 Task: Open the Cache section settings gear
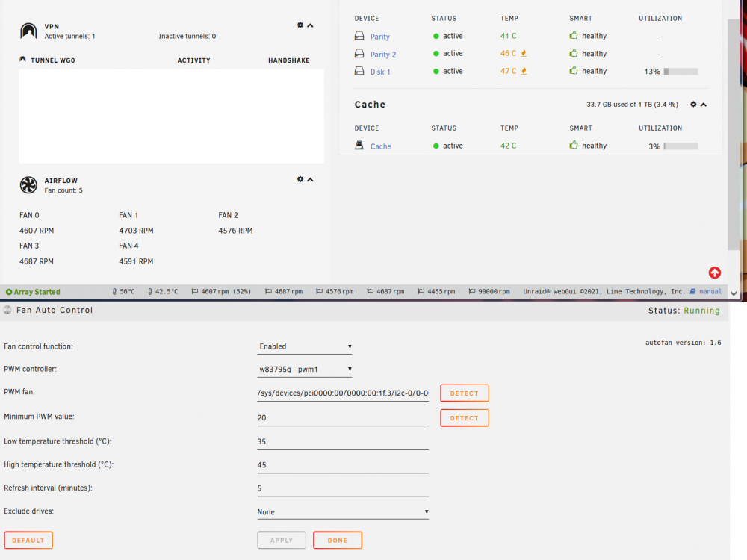(x=693, y=105)
